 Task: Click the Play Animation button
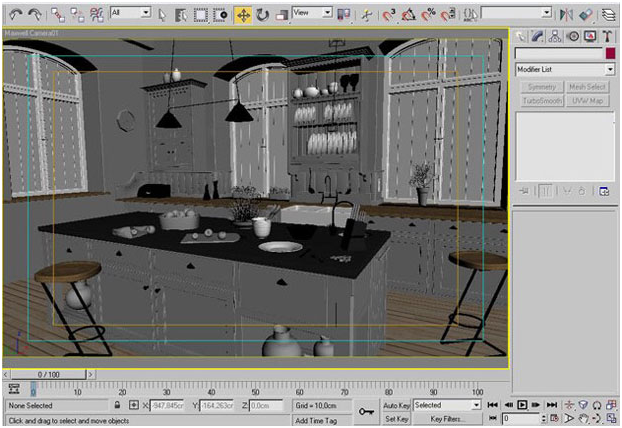pyautogui.click(x=522, y=405)
